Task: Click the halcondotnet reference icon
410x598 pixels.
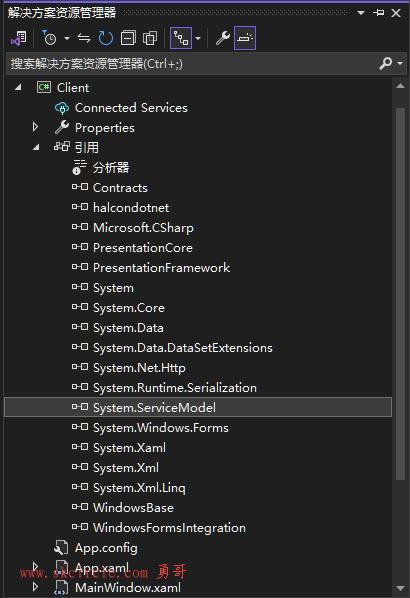Action: [x=80, y=207]
